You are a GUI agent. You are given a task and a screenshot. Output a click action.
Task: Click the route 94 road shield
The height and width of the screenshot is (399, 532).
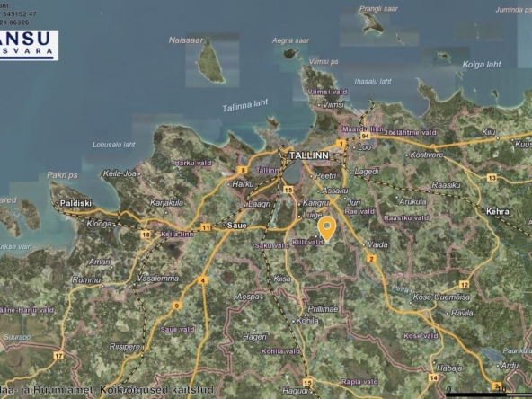[x=365, y=137]
